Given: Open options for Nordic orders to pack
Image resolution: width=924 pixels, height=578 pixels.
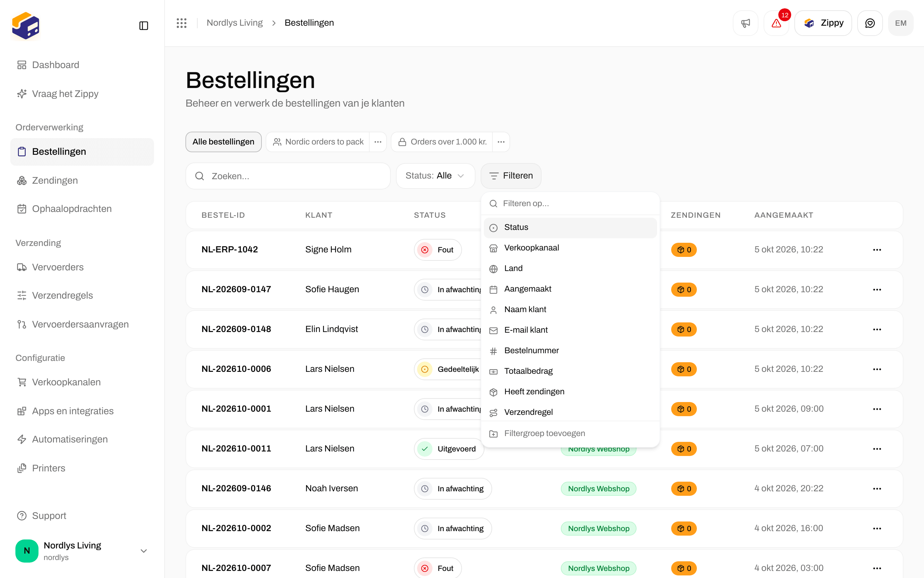Looking at the screenshot, I should coord(378,142).
